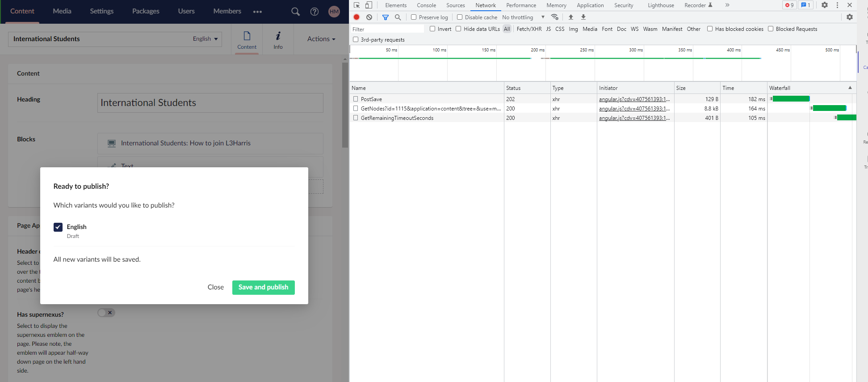Check Has blocked cookies checkbox
The width and height of the screenshot is (868, 382).
(x=710, y=29)
